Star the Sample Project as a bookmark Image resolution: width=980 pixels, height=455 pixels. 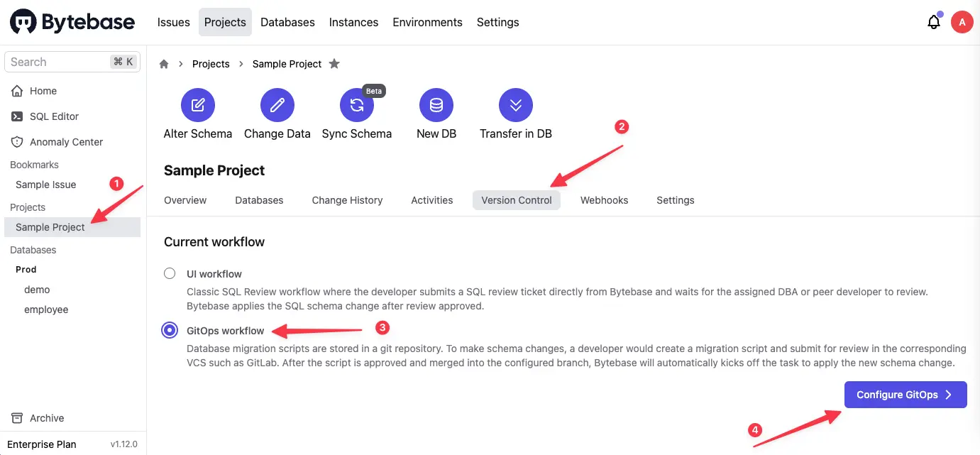(x=334, y=64)
